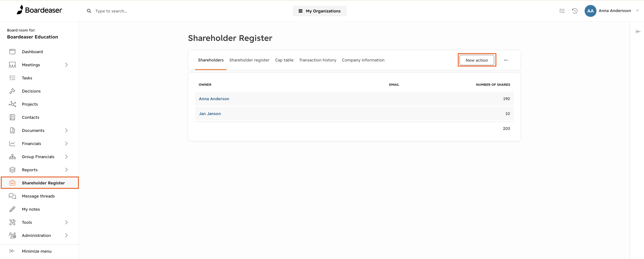The width and height of the screenshot is (644, 259).
Task: Open the Company information tab
Action: point(363,60)
